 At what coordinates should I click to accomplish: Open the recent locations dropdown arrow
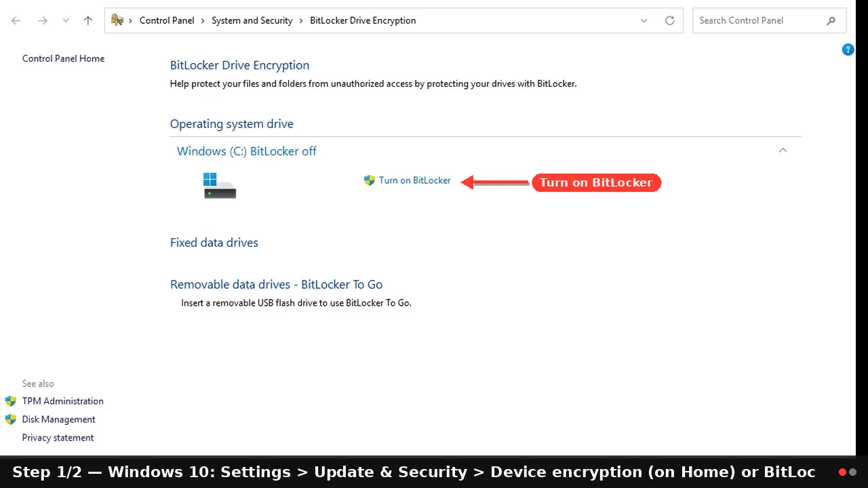66,21
